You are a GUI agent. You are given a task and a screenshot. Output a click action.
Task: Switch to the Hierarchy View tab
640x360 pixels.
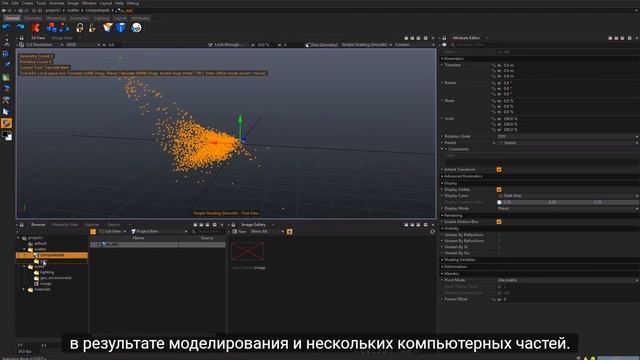click(x=65, y=224)
